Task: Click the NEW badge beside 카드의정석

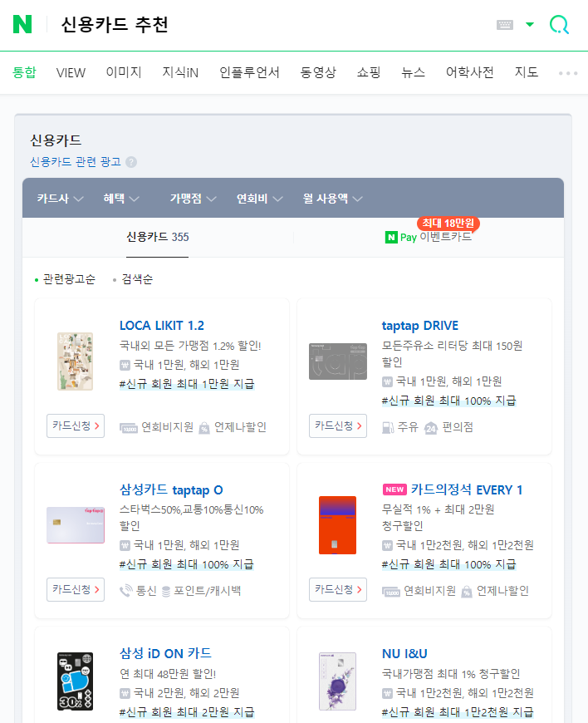Action: (395, 489)
